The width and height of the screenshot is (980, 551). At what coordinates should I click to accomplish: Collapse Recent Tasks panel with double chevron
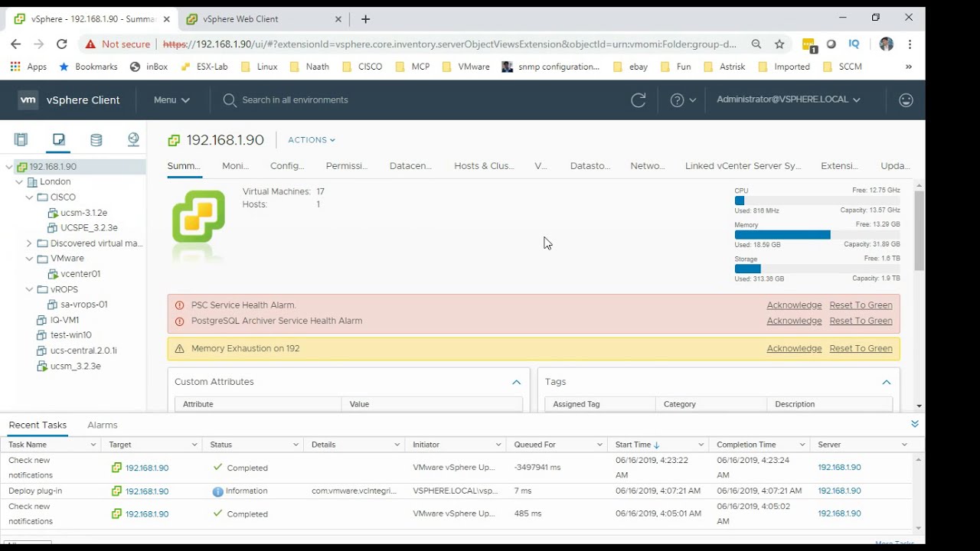(x=914, y=424)
